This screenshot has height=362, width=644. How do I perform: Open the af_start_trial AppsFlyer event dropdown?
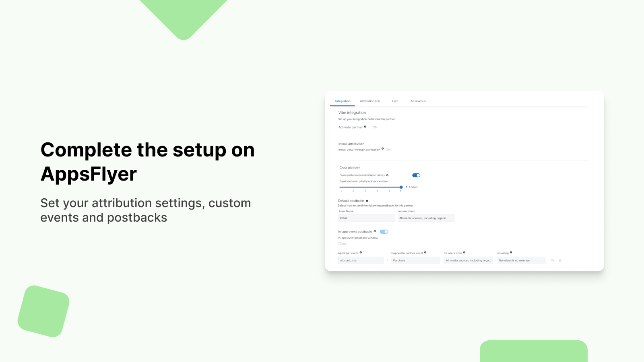click(361, 260)
